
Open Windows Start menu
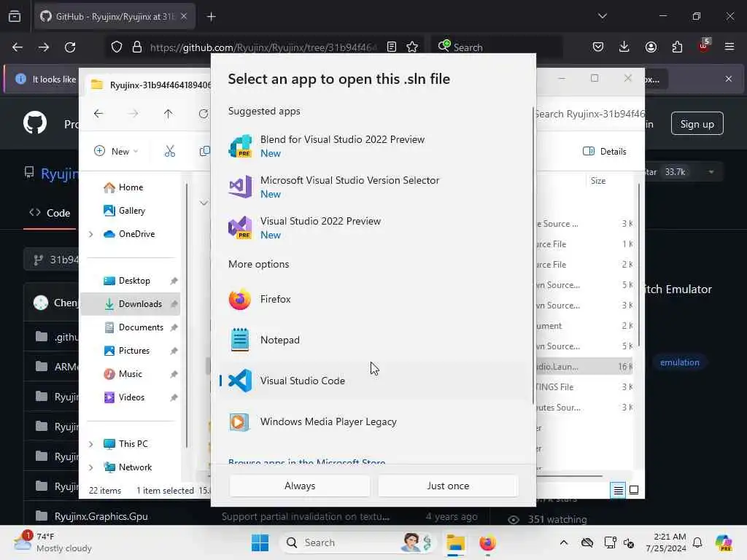tap(260, 542)
